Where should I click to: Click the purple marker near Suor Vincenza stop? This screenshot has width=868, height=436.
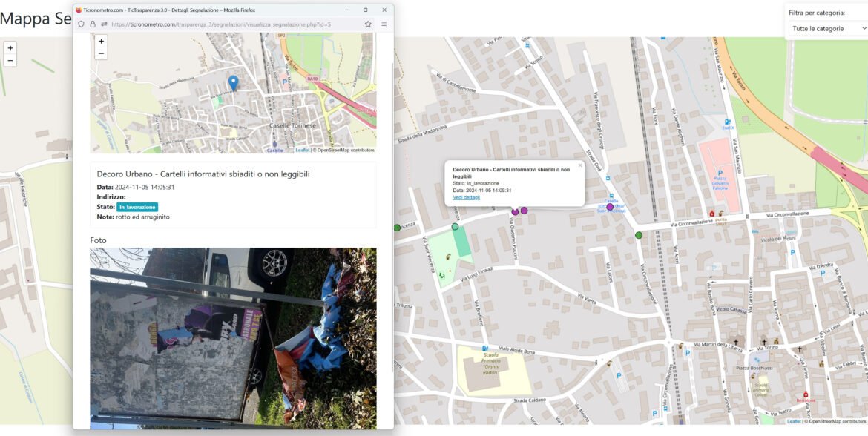(x=610, y=207)
